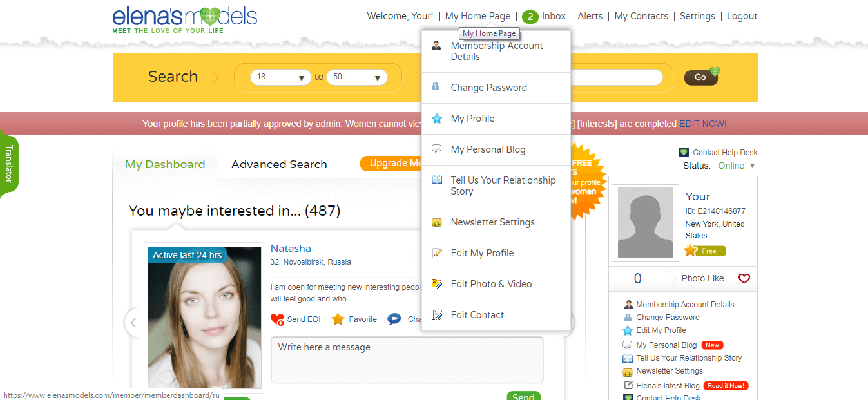Click the pencil icon beside Edit My Profile in dropdown
This screenshot has height=400, width=868.
437,253
